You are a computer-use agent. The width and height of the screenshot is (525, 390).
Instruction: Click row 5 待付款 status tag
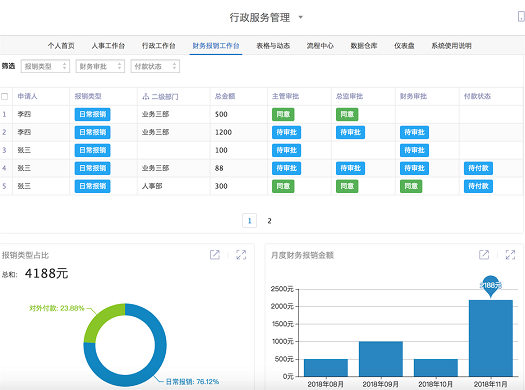478,186
